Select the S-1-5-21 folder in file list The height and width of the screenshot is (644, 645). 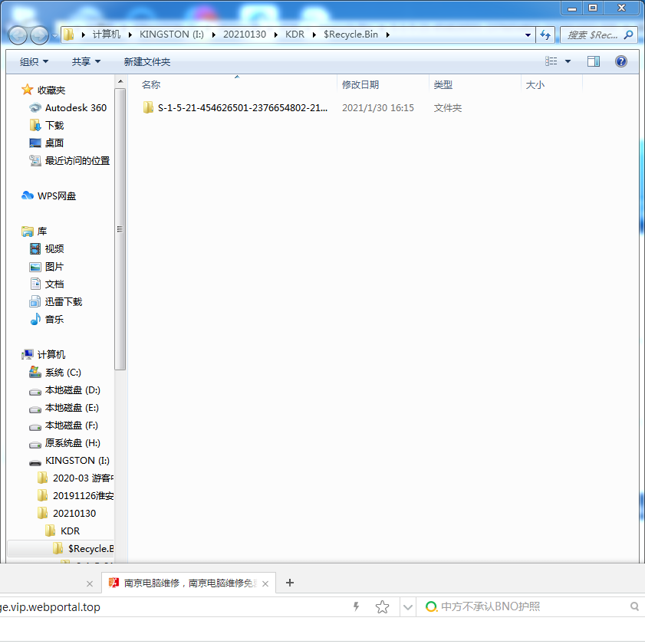coord(242,108)
